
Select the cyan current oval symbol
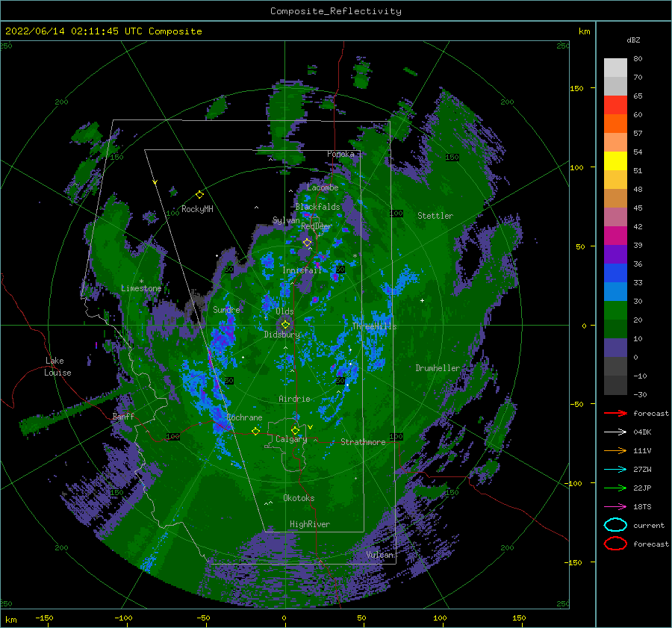coord(615,525)
